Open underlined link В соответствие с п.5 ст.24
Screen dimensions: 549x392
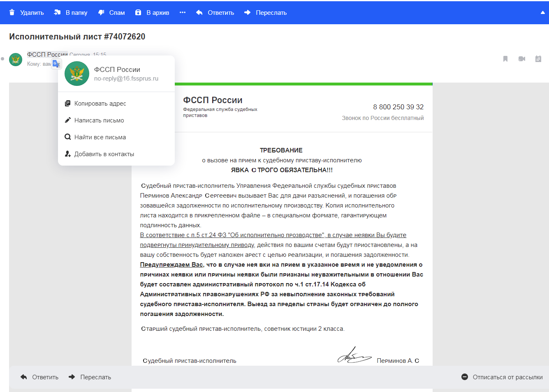tap(273, 235)
